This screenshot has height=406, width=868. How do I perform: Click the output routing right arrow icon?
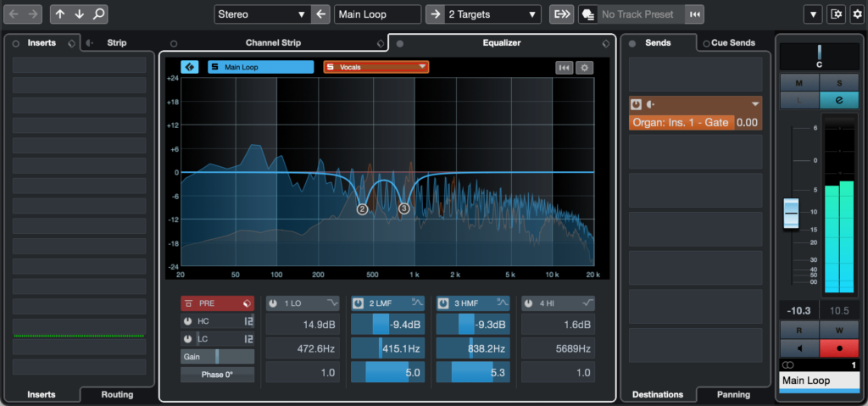click(x=435, y=14)
